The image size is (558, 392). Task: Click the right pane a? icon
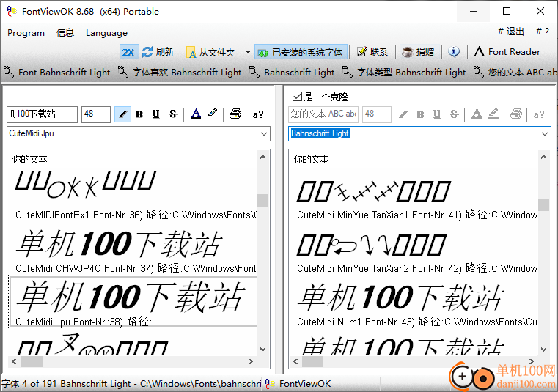point(538,114)
